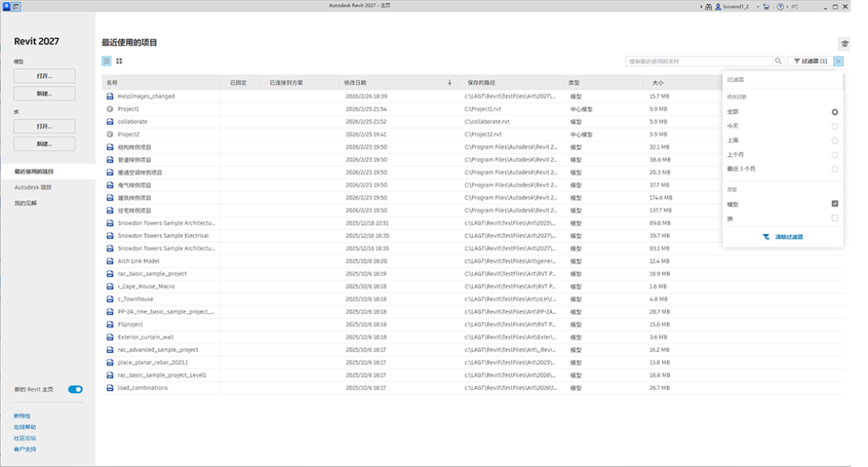Click the file icon beside FSproject
Image resolution: width=868 pixels, height=467 pixels.
click(109, 325)
